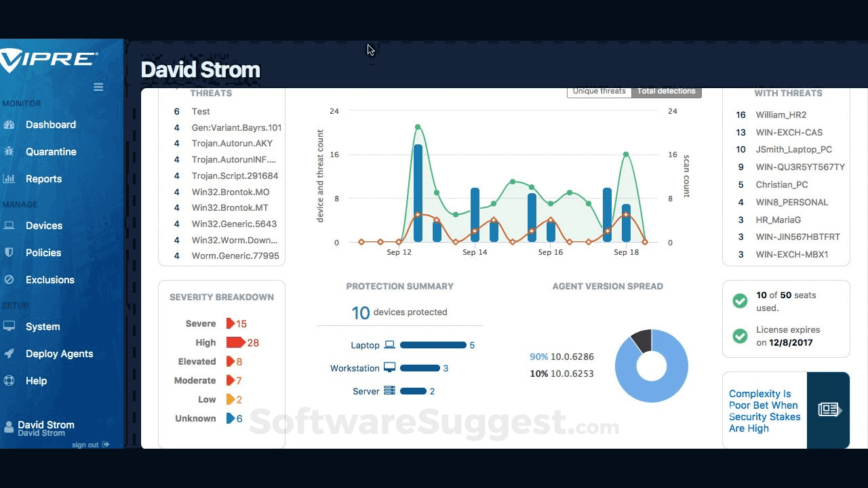This screenshot has height=488, width=868.
Task: Click the Reports bar-chart icon
Action: coord(9,179)
